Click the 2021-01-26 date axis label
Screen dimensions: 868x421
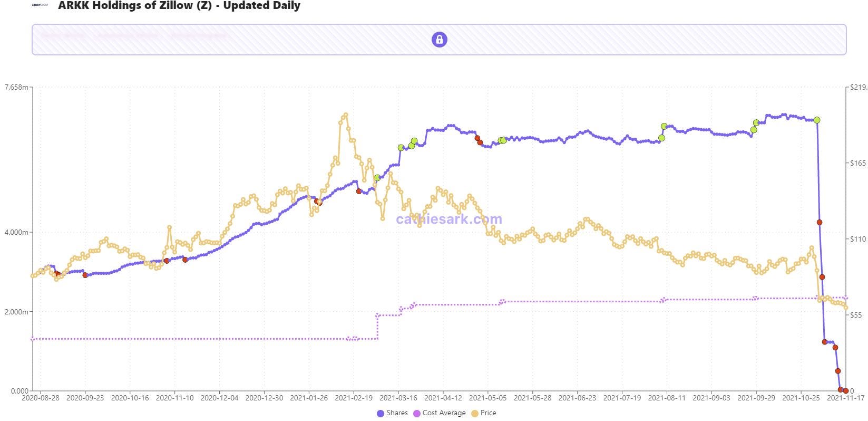point(309,398)
